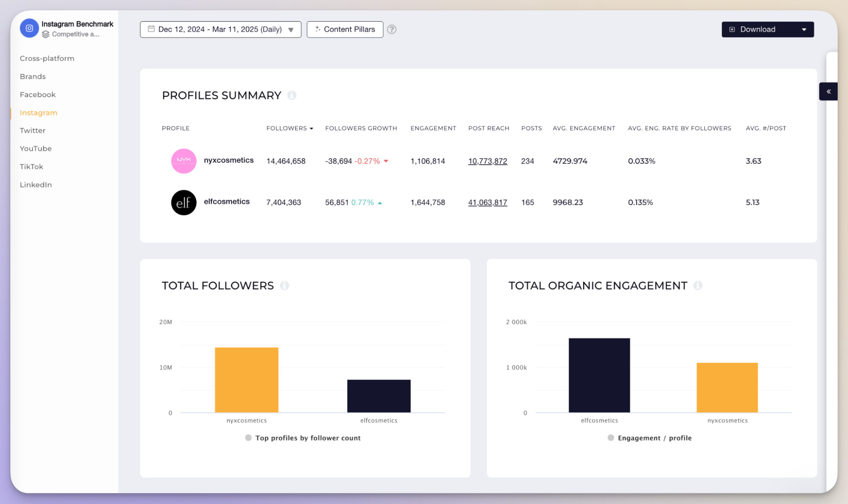The width and height of the screenshot is (848, 504).
Task: Click the dark elfcosmetics followers bar
Action: (379, 396)
